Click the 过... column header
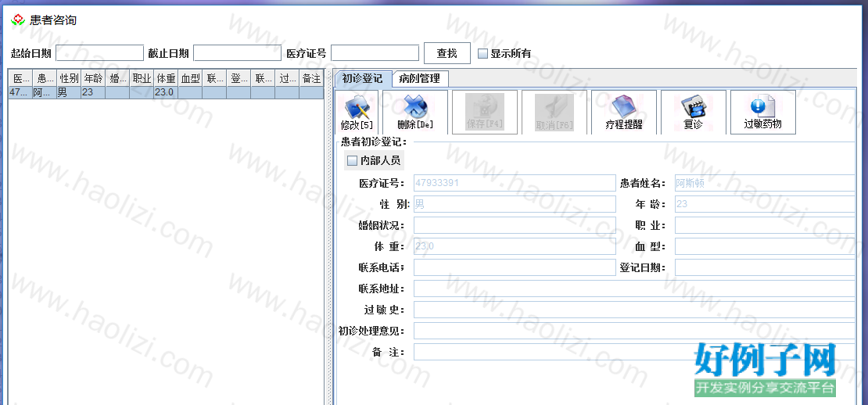Image resolution: width=868 pixels, height=405 pixels. coord(287,78)
